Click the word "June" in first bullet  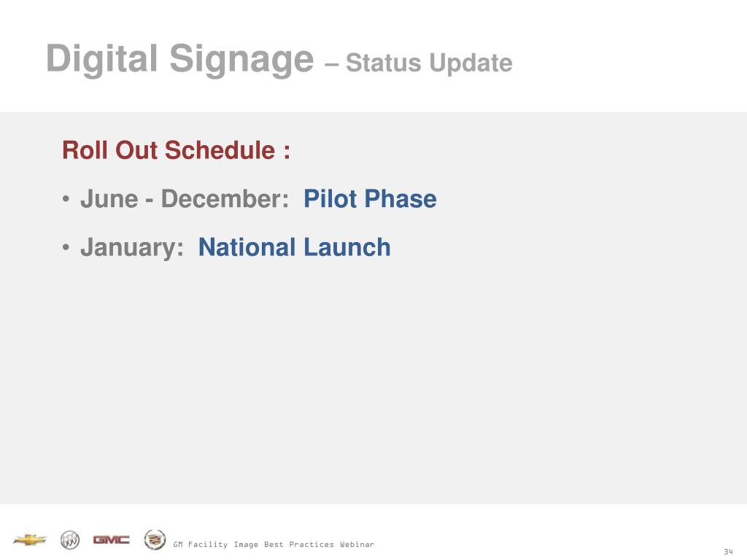[x=109, y=199]
